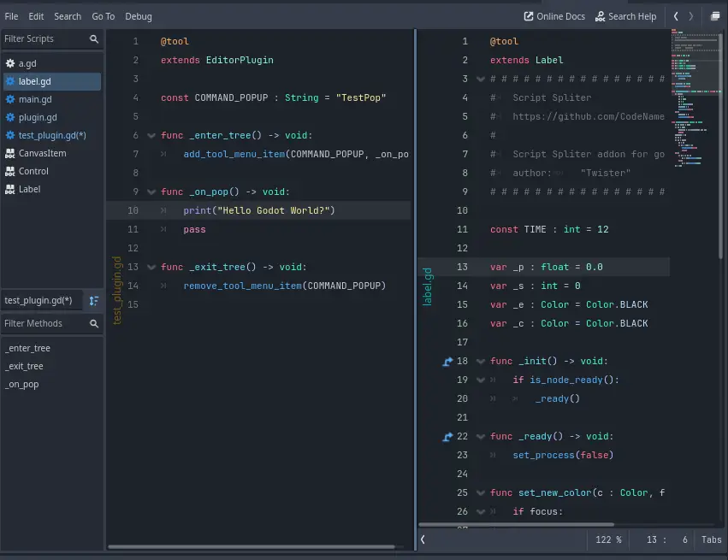Viewport: 728px width, 560px height.
Task: Collapse the _enter_tree function fold arrow
Action: coord(151,136)
